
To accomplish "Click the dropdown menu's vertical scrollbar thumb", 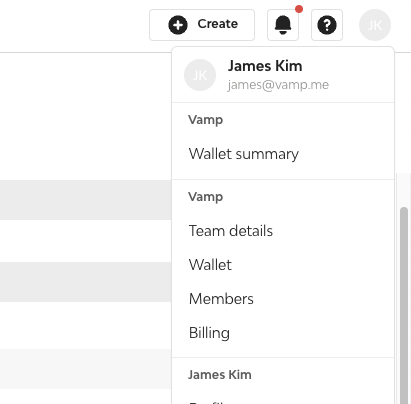I will [404, 305].
